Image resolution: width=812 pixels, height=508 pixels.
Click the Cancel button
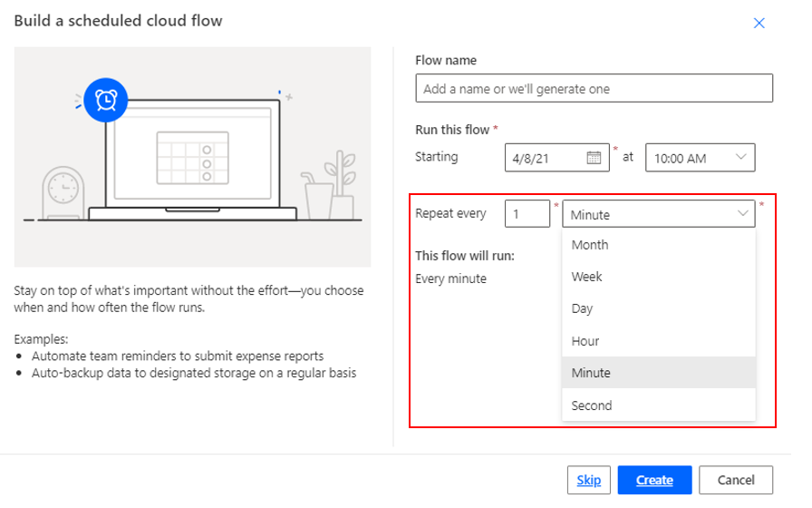[x=736, y=480]
